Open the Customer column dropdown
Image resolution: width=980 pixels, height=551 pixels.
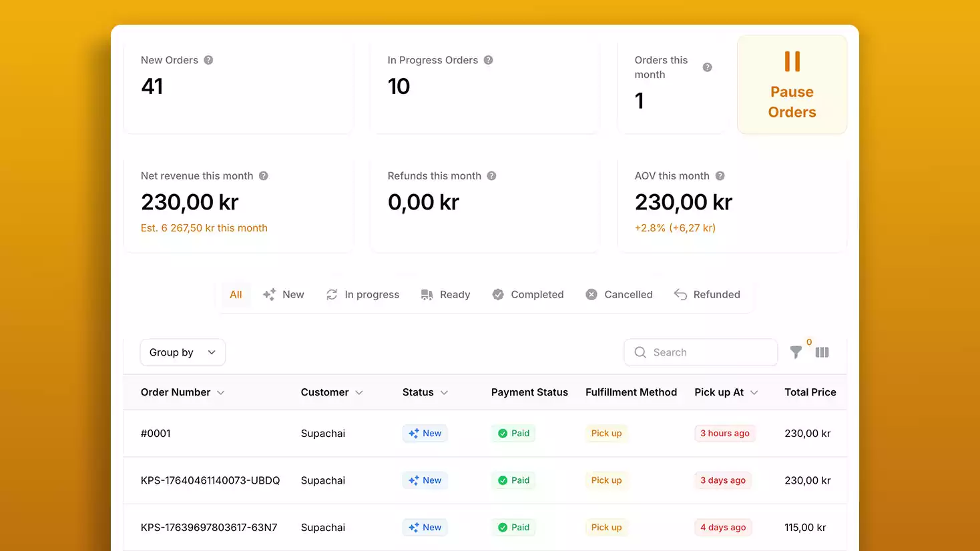click(359, 392)
